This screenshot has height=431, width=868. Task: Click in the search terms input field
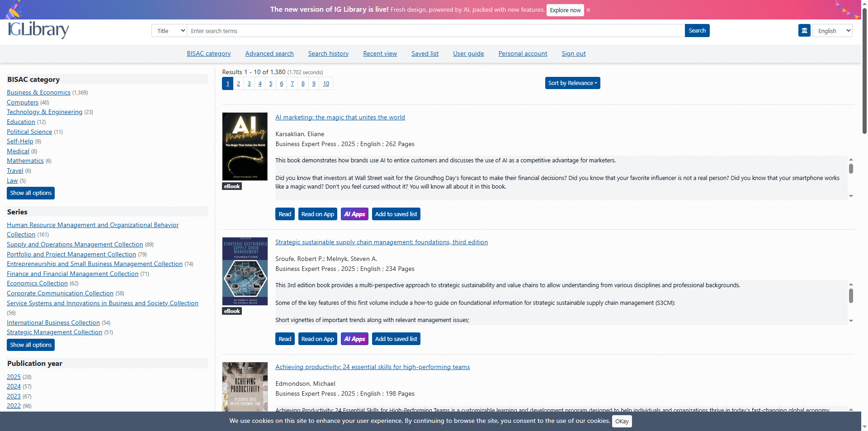(435, 31)
